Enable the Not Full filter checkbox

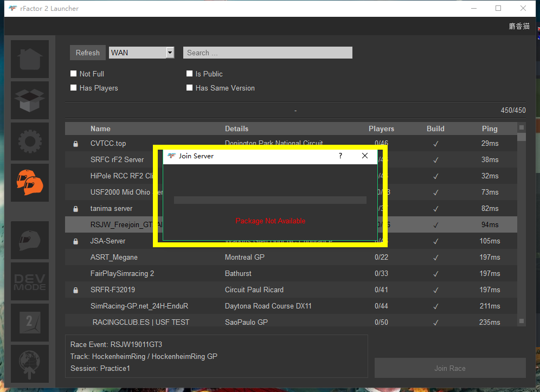click(x=73, y=73)
